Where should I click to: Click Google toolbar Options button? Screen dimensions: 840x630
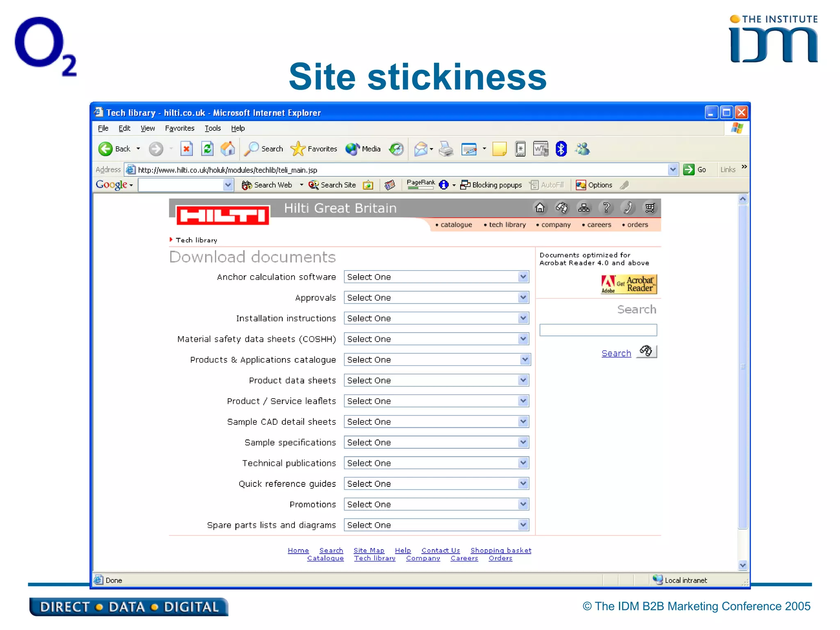point(594,185)
